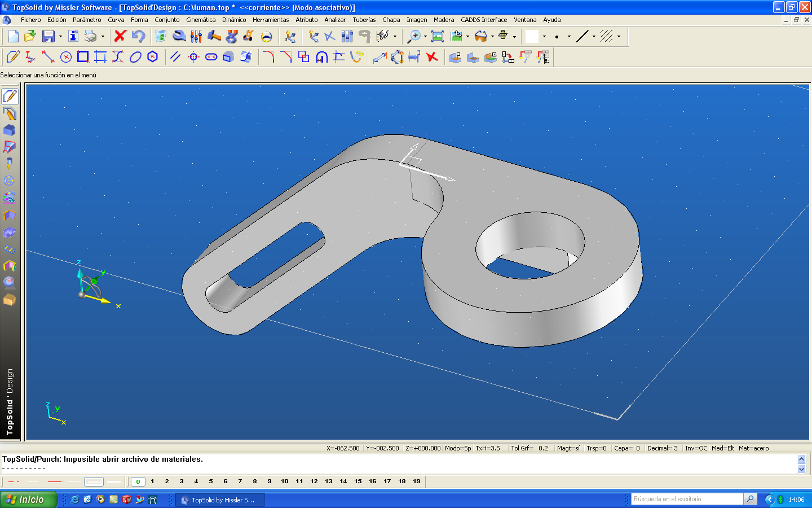Click the Modo=Sp status field
This screenshot has height=508, width=812.
(x=458, y=448)
